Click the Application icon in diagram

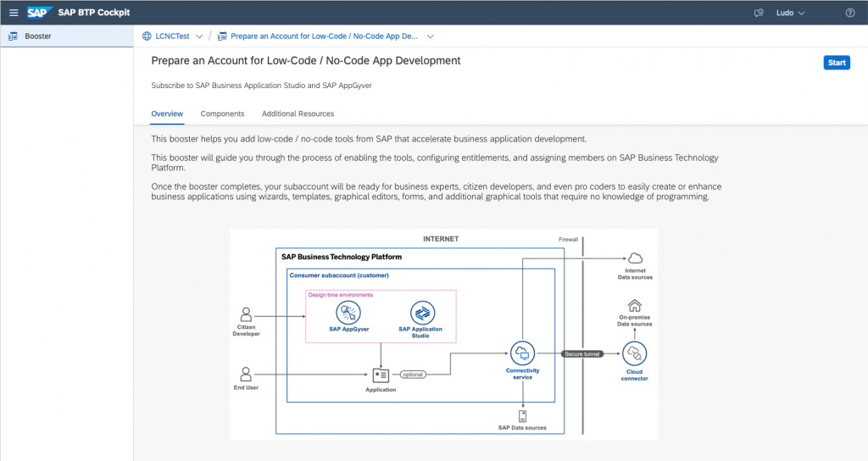(381, 375)
